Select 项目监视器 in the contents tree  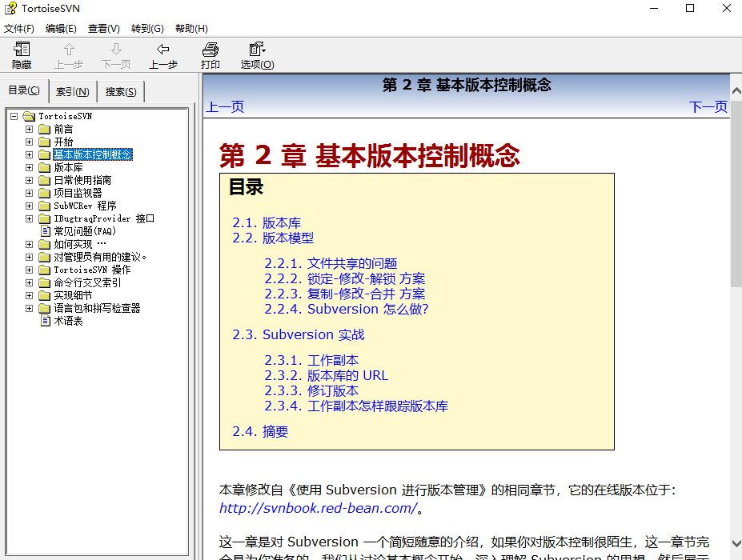point(78,193)
